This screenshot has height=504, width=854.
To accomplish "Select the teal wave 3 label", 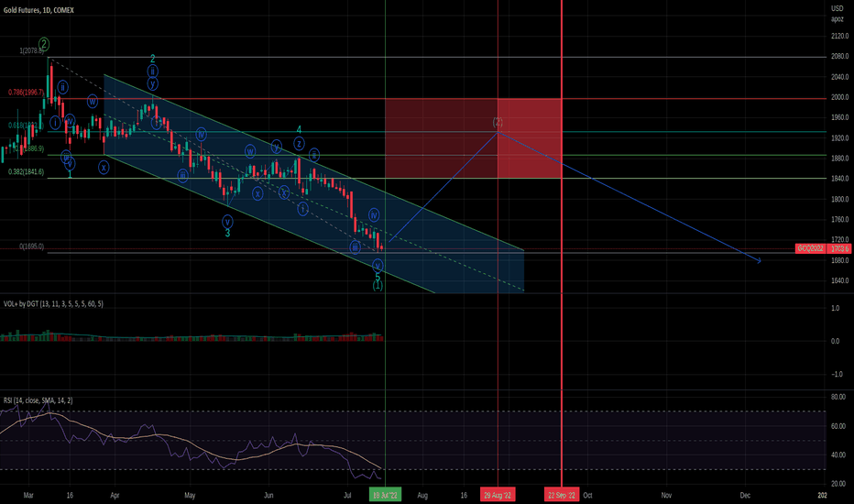I will pos(227,233).
